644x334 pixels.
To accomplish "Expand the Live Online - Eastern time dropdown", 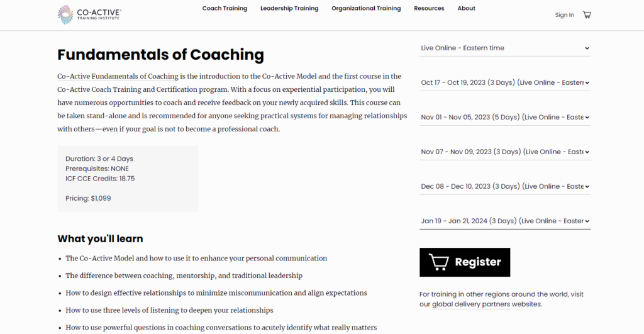I will pyautogui.click(x=505, y=48).
